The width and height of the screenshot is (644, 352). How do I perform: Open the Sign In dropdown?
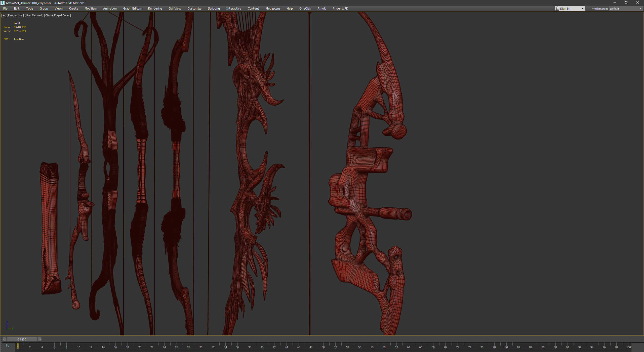coord(570,9)
